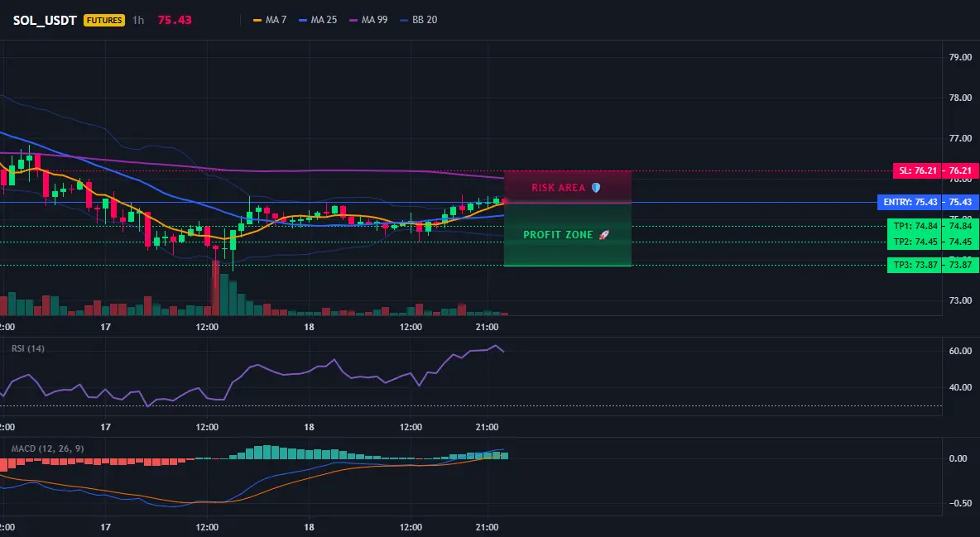Click the MACD (12, 26, 9) indicator title
This screenshot has width=980, height=537.
point(47,448)
